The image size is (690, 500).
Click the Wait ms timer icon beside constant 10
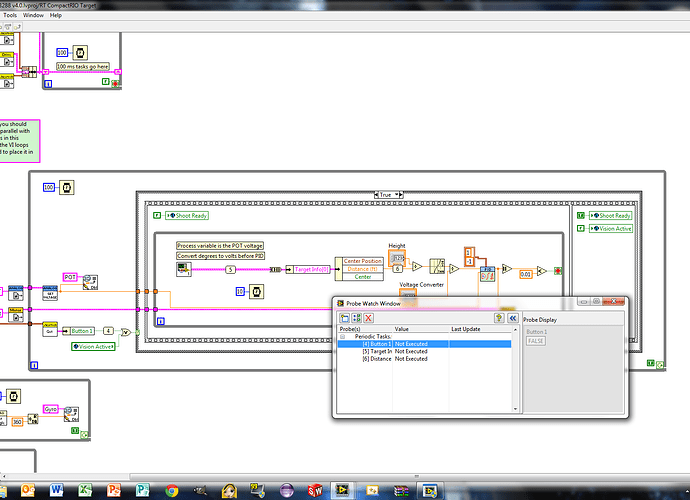(x=257, y=291)
